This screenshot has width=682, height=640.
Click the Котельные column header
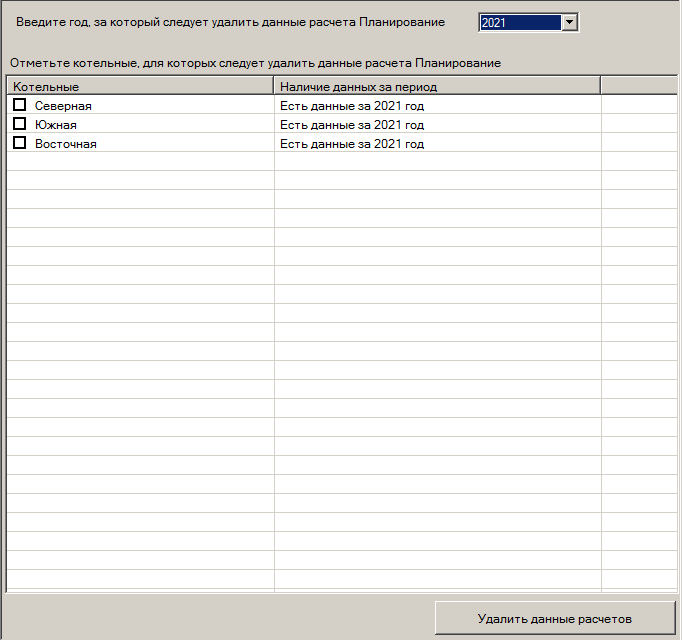pyautogui.click(x=140, y=87)
